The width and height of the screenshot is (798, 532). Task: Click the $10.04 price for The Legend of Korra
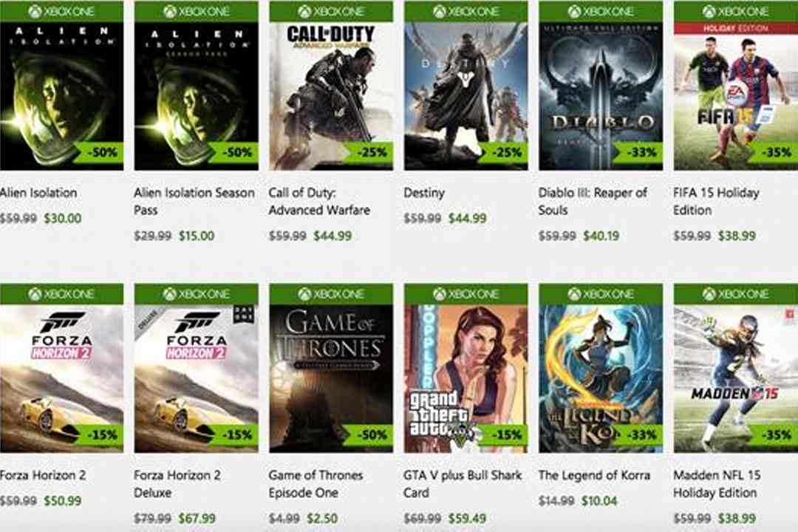click(599, 501)
